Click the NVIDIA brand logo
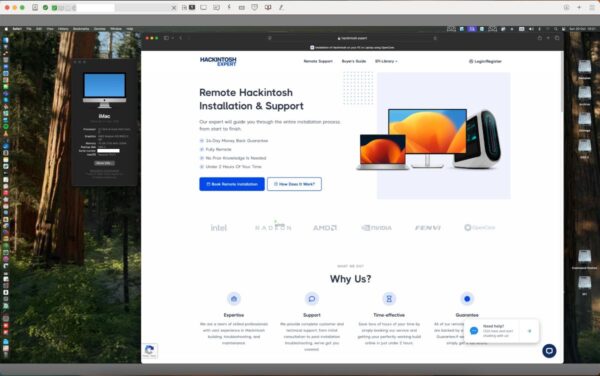This screenshot has width=600, height=376. 377,228
